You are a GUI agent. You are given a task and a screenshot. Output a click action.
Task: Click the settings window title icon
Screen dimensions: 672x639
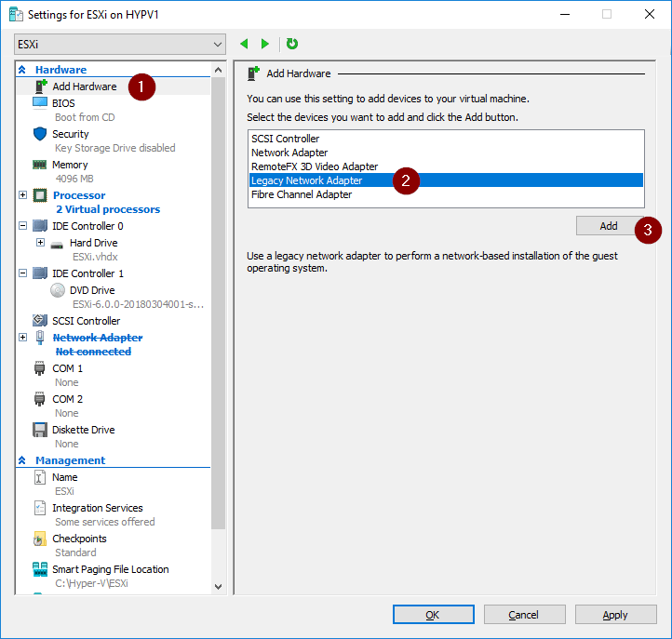16,15
